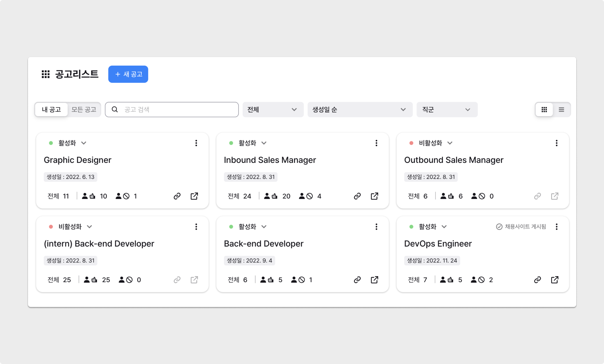Open more options for Outbound Sales Manager

pos(556,143)
